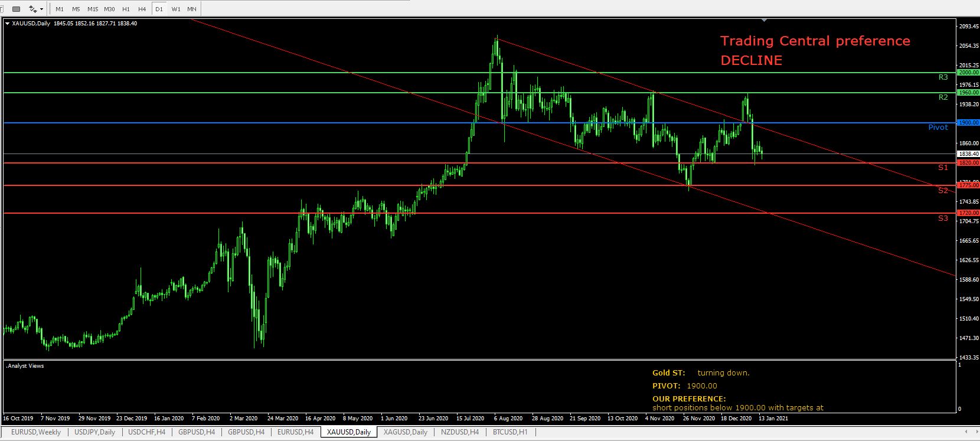Open the EURUSD,Weekly chart tab

[x=36, y=432]
